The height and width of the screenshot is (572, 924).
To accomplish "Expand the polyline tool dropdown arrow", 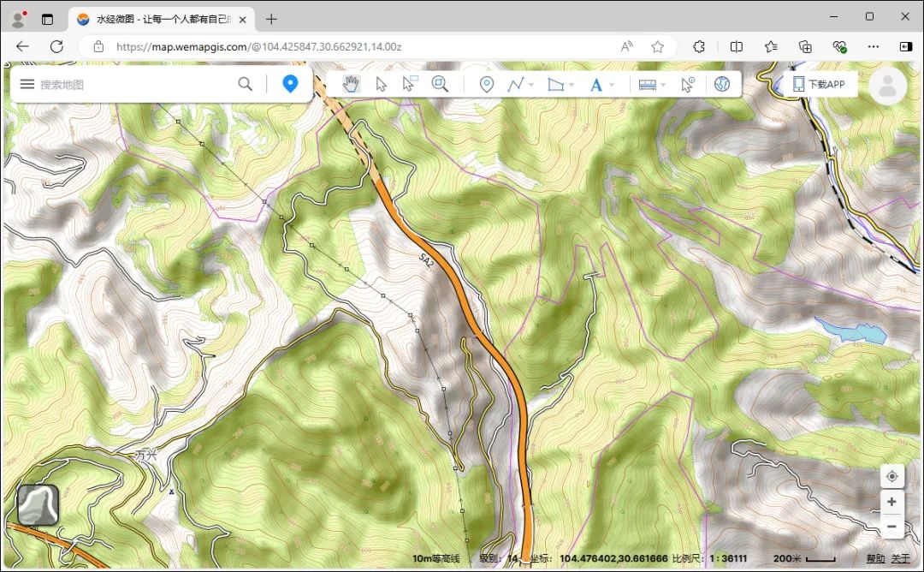I will pos(531,85).
